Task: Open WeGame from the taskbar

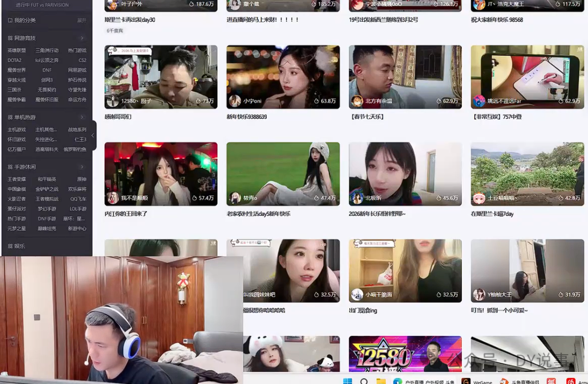Action: tap(477, 381)
